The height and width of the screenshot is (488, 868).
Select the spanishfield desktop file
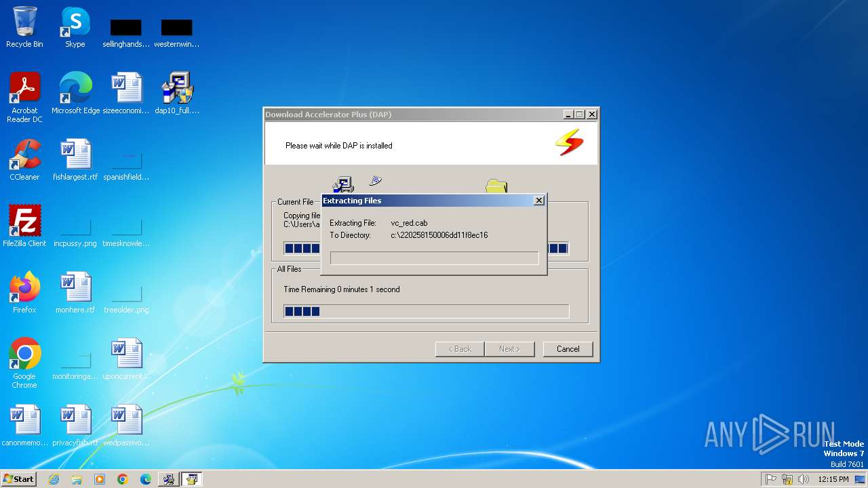click(126, 166)
